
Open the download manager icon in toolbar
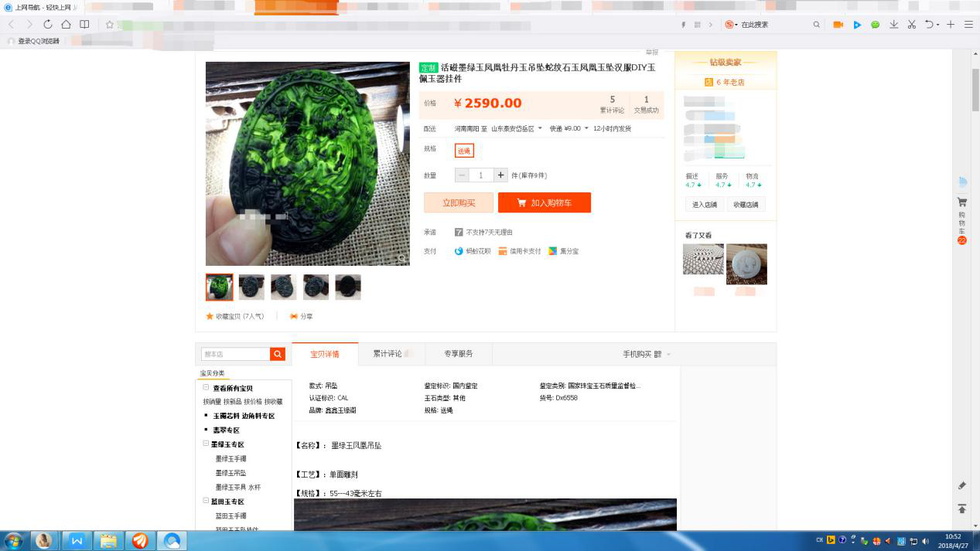tap(893, 25)
